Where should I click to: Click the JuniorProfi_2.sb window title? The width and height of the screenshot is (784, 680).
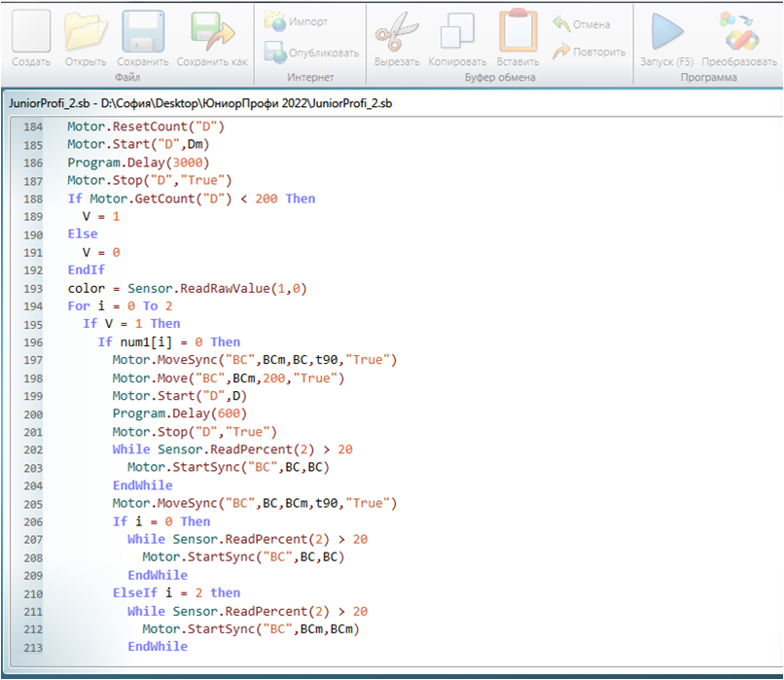coord(200,103)
